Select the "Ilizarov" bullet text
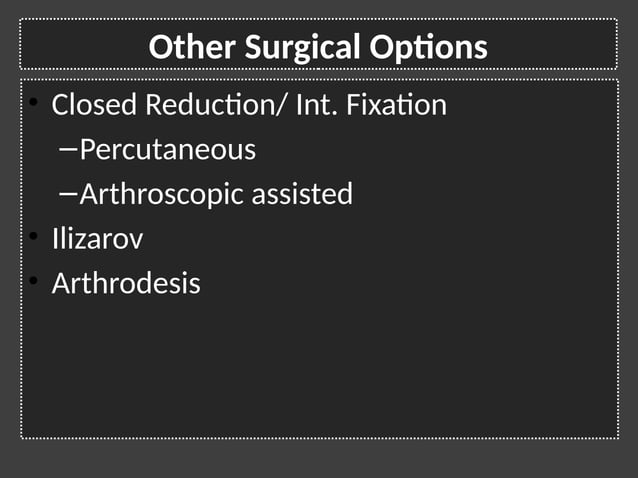Screen dimensions: 638x478 [x=97, y=238]
